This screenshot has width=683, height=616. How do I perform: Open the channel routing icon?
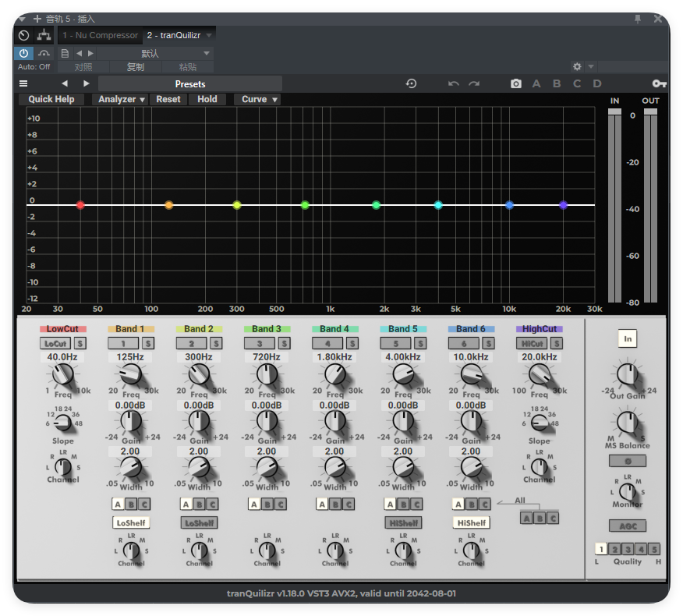click(44, 35)
